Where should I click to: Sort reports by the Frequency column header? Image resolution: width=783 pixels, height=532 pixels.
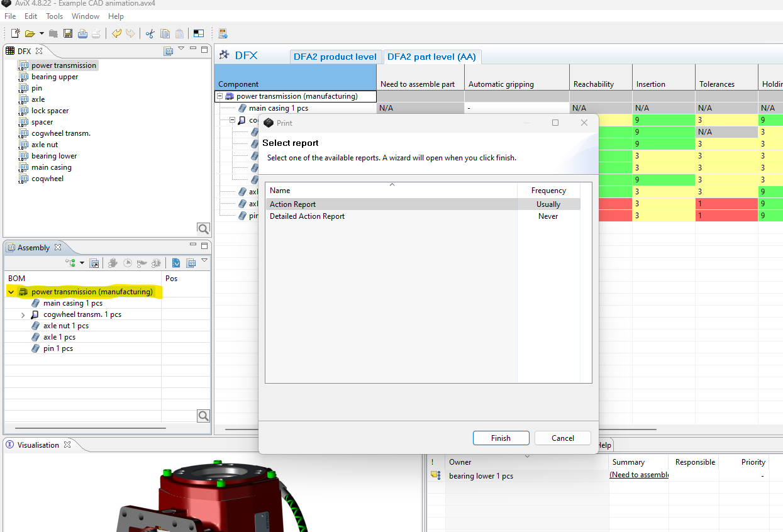548,191
